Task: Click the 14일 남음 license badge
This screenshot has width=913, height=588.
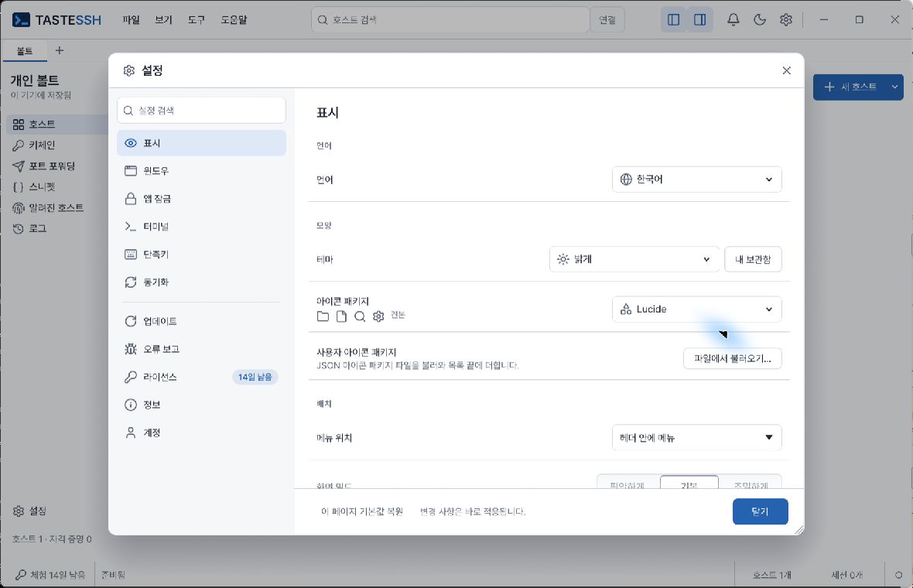Action: click(255, 378)
